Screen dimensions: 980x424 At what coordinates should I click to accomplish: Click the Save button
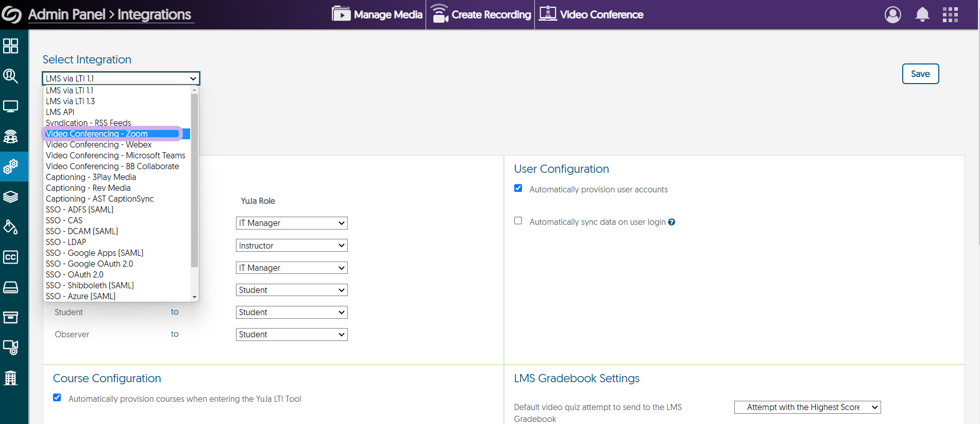920,74
